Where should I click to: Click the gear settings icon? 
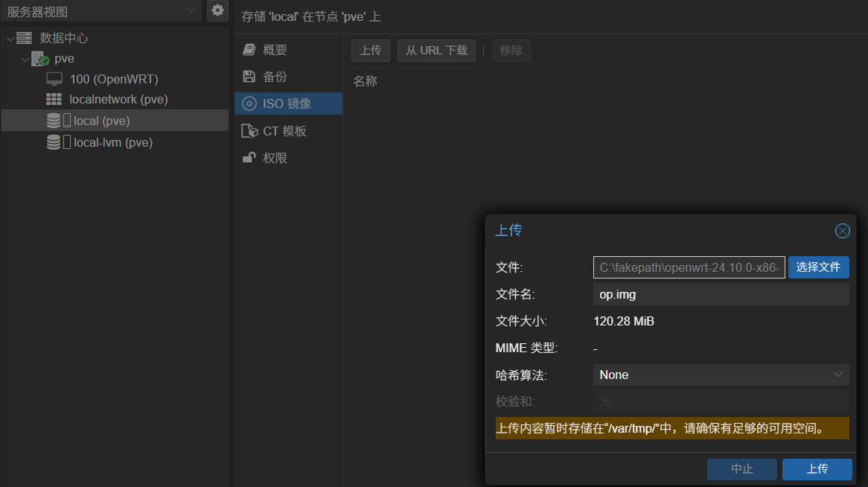pyautogui.click(x=217, y=10)
